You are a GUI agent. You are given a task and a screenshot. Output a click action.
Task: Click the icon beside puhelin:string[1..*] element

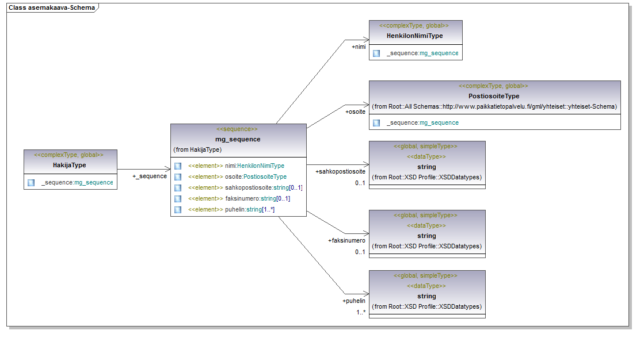178,210
